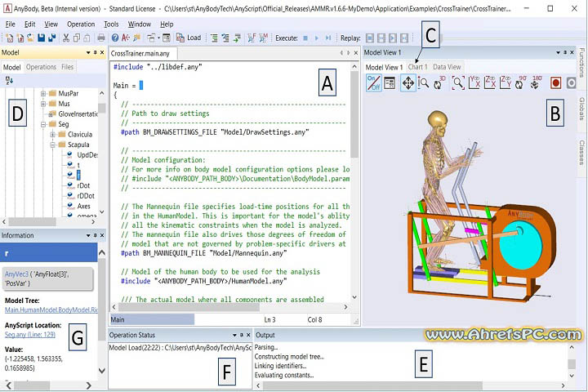Expand the Mus folder node
This screenshot has height=392, width=588.
click(x=43, y=104)
